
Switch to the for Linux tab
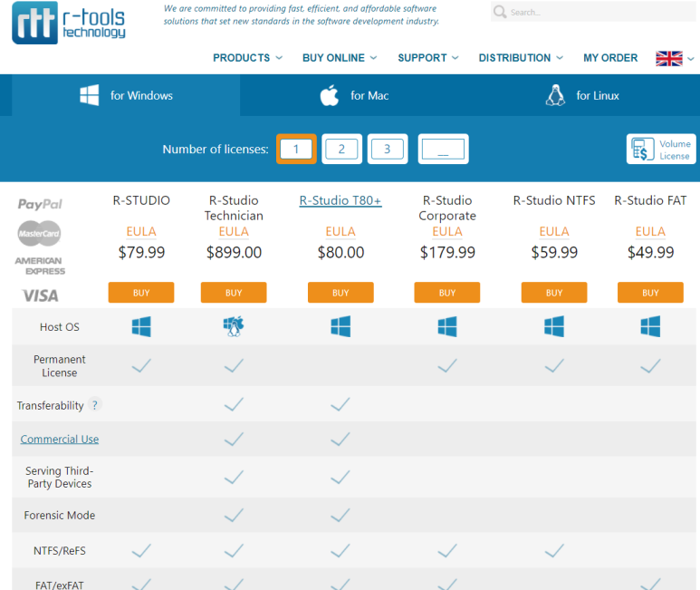[x=582, y=95]
